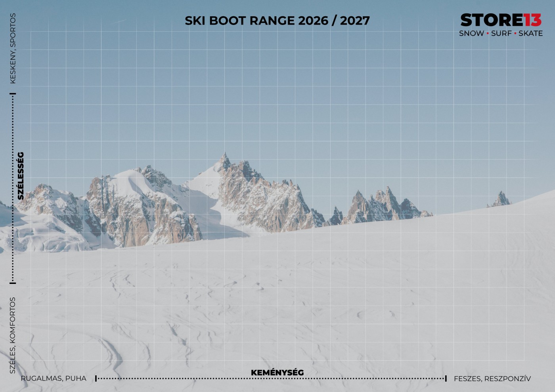555x392 pixels.
Task: Click the STORE13 logo
Action: [x=501, y=20]
